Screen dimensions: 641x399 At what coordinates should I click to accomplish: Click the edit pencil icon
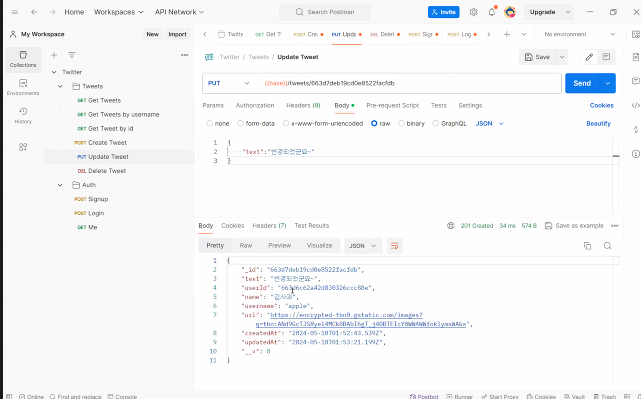tap(589, 57)
